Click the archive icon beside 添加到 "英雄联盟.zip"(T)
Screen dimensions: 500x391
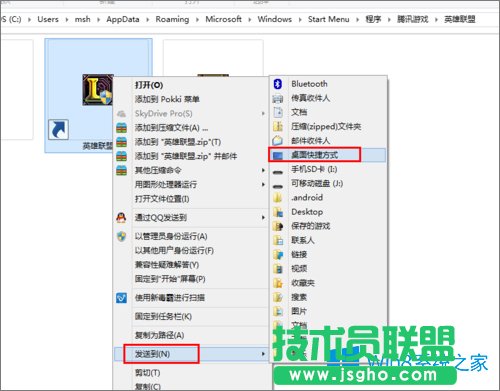tap(121, 142)
